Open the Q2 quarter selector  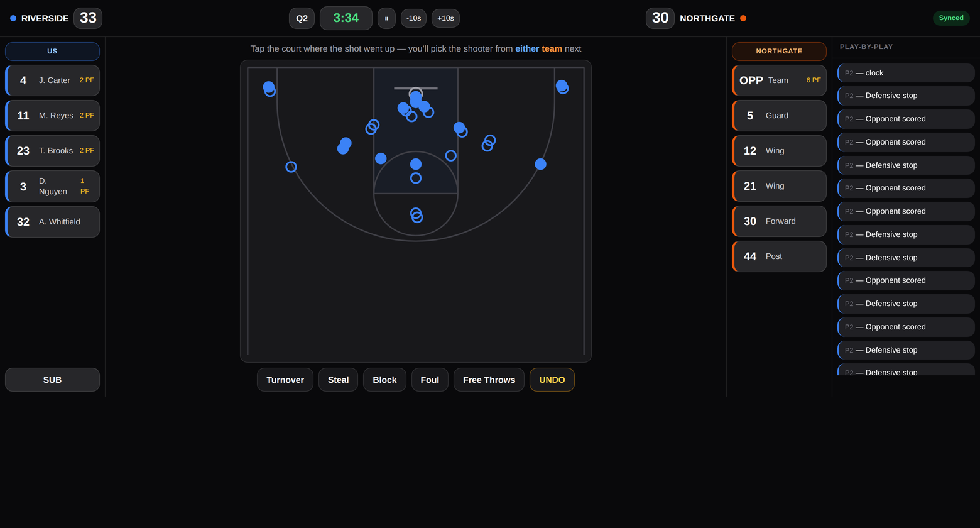coord(302,18)
